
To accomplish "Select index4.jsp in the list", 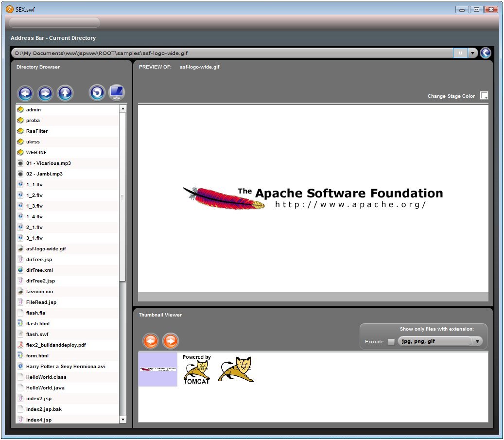I will 67,420.
